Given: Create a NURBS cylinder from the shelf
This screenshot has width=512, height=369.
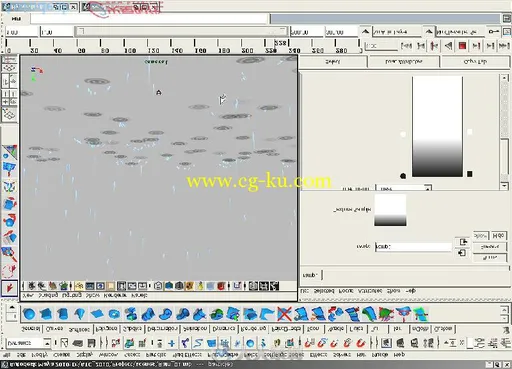Looking at the screenshot, I should pyautogui.click(x=63, y=314).
